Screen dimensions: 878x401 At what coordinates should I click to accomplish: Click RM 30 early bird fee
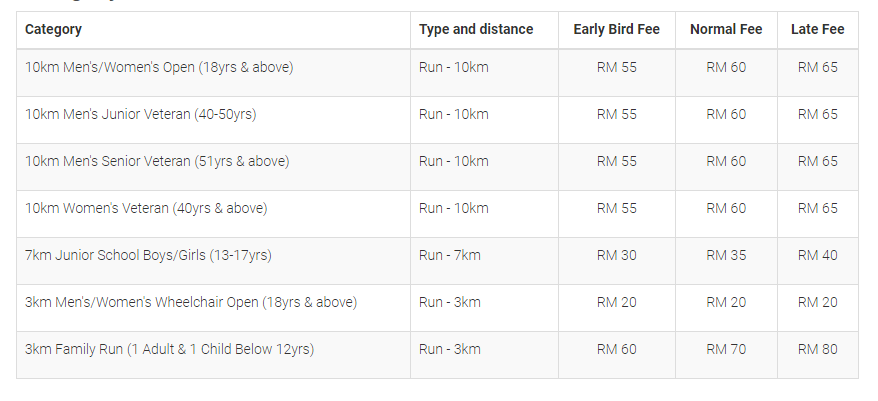coord(617,255)
